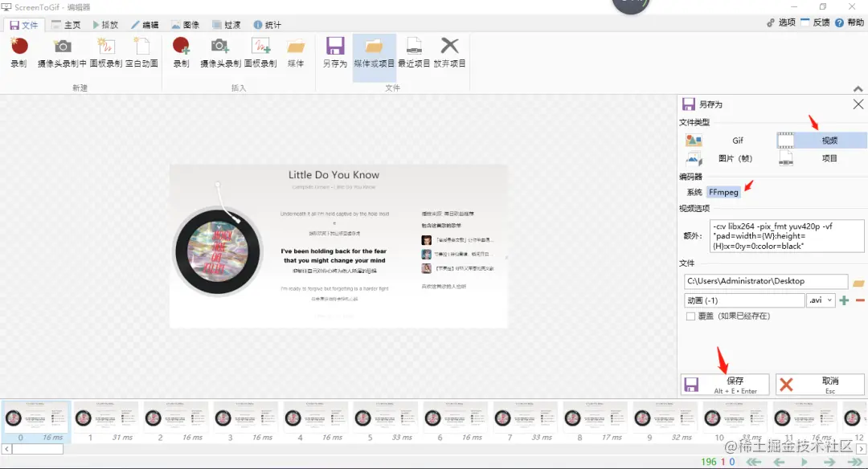This screenshot has height=469, width=868.
Task: Enable 覆盖（如果已经存在）checkbox
Action: point(690,316)
